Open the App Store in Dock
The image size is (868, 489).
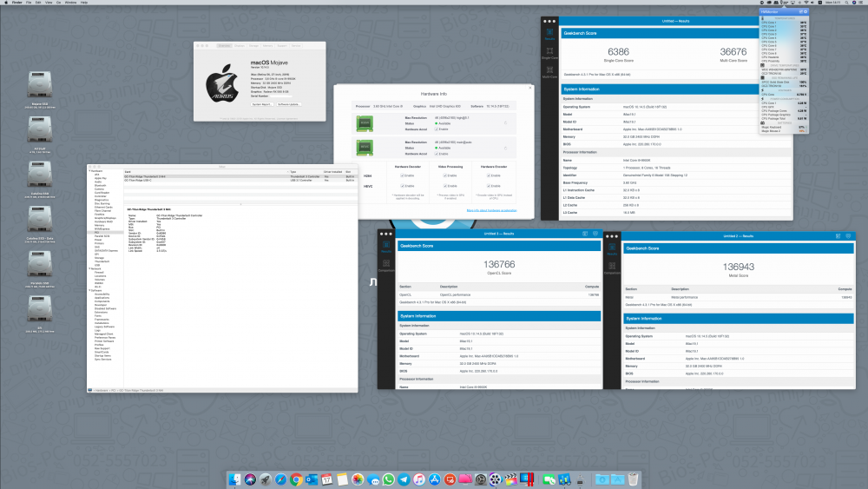(435, 479)
